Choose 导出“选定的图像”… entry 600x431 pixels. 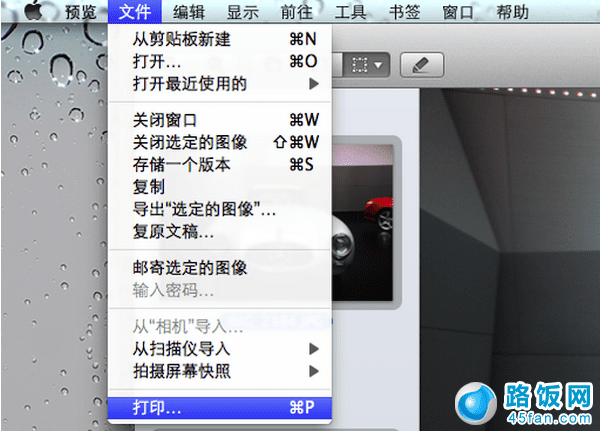[220, 209]
